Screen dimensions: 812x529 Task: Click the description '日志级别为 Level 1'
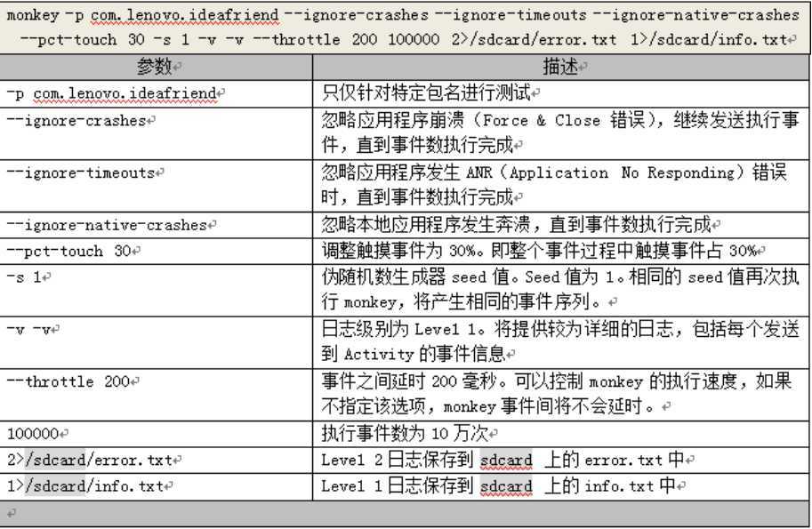[x=561, y=342]
